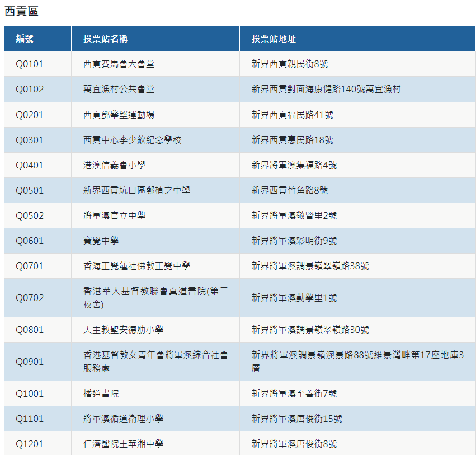Select address 新界將軍澳敬賢里2號
Viewport: 476px width, 455px height.
[x=294, y=215]
